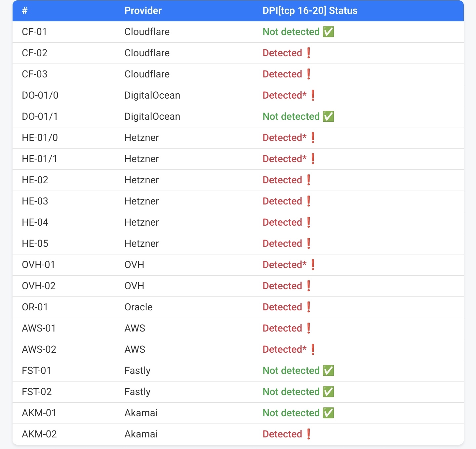
Task: Click the green checkmark in DO-01/1 row
Action: pos(328,116)
